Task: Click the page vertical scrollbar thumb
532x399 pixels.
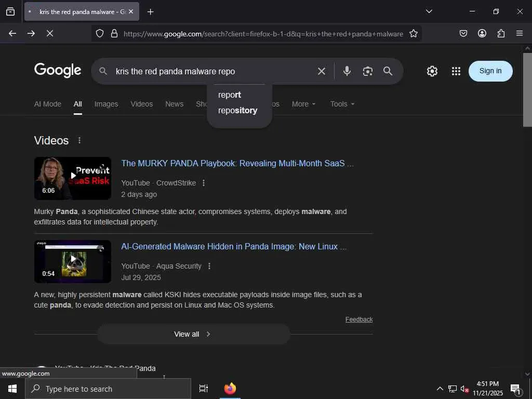Action: [x=527, y=89]
